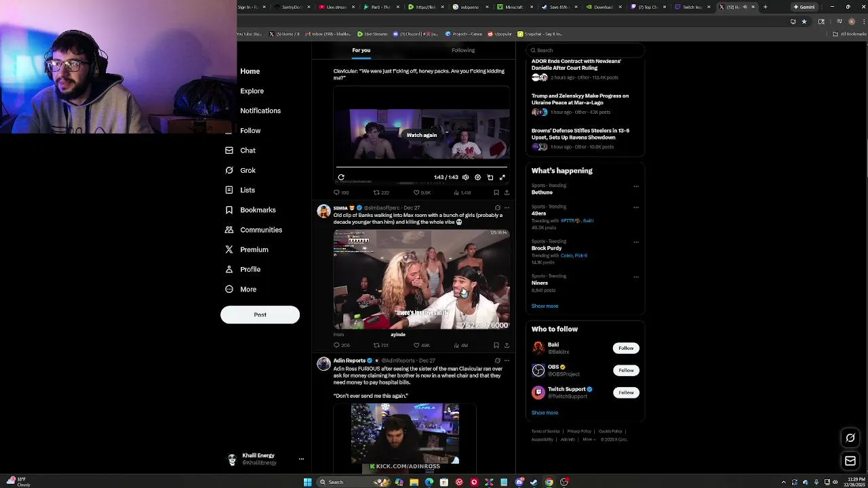The width and height of the screenshot is (868, 488).
Task: Open the Chat section
Action: 248,150
